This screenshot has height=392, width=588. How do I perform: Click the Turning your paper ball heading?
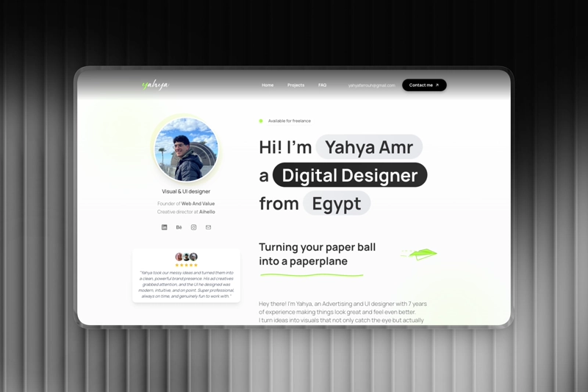[318, 254]
